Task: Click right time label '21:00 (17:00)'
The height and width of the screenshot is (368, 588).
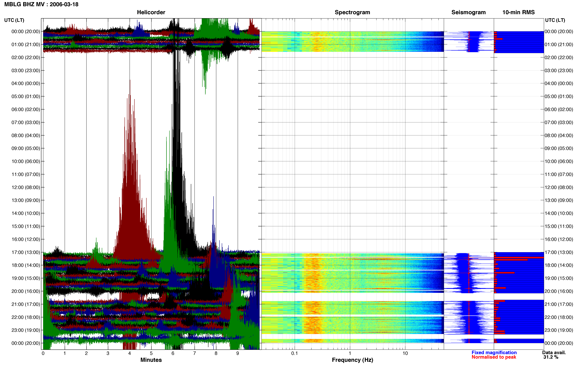Action: tap(559, 304)
